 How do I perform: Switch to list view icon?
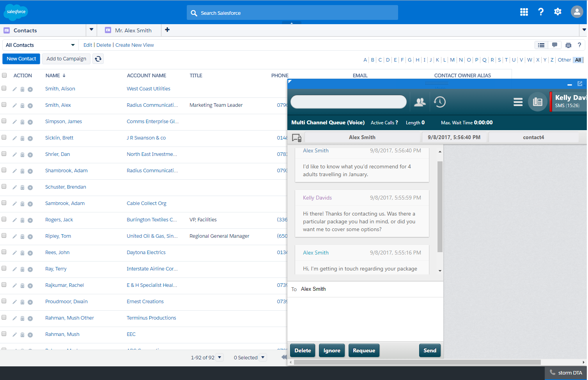(541, 45)
